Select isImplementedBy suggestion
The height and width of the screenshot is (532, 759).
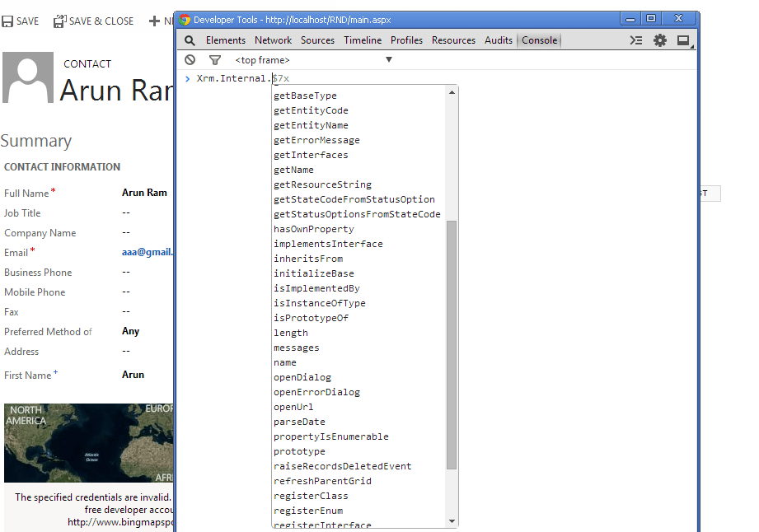(x=316, y=289)
